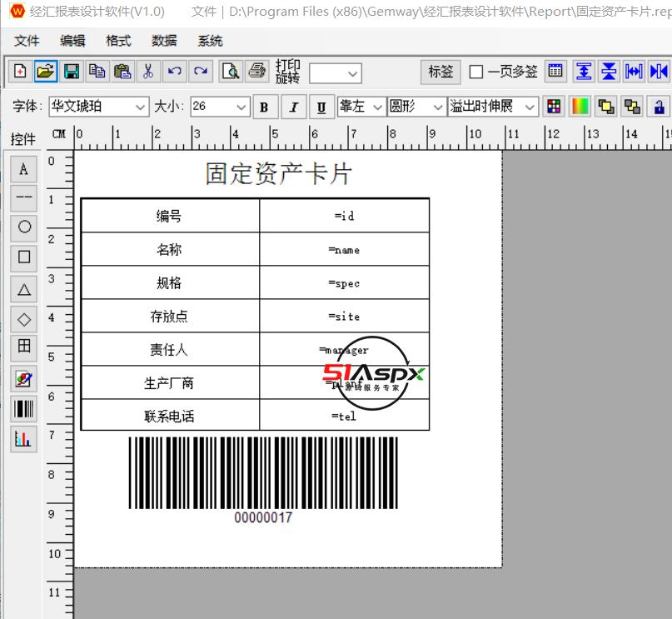Click the expand-horizontal spacing icon
Image resolution: width=672 pixels, height=619 pixels.
pyautogui.click(x=634, y=71)
